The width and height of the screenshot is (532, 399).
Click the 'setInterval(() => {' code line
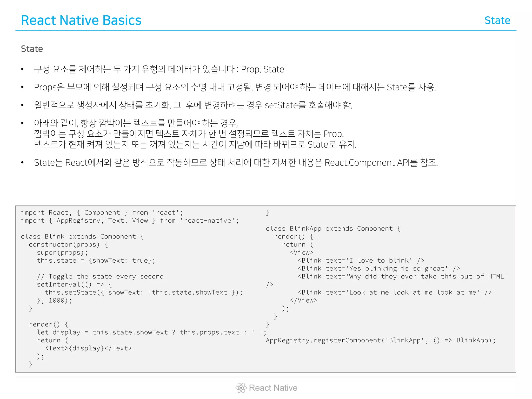coord(74,285)
